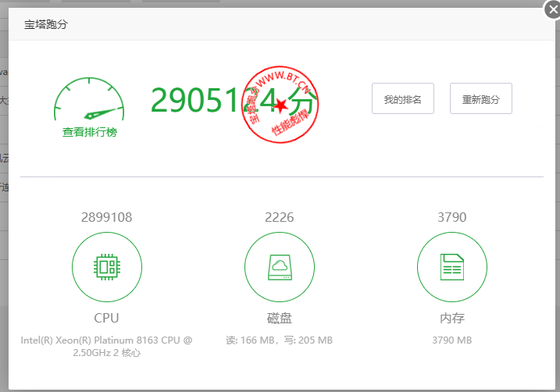The width and height of the screenshot is (560, 392).
Task: Click the CPU label under chip icon
Action: point(106,318)
